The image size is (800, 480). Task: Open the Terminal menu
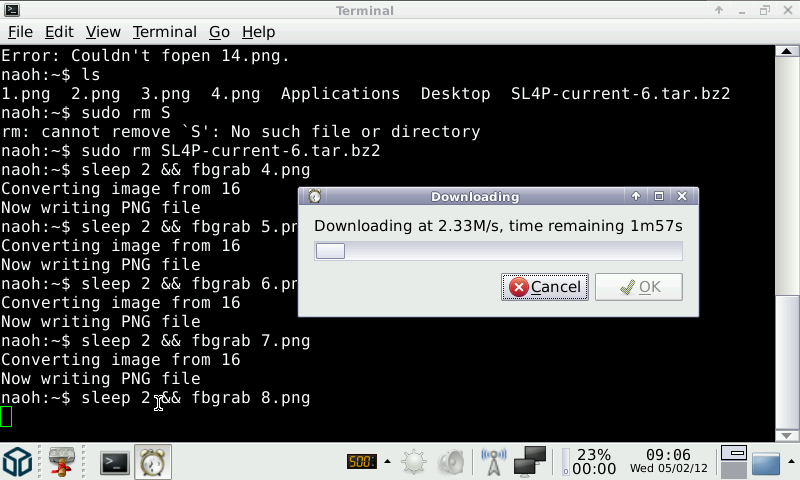point(164,32)
